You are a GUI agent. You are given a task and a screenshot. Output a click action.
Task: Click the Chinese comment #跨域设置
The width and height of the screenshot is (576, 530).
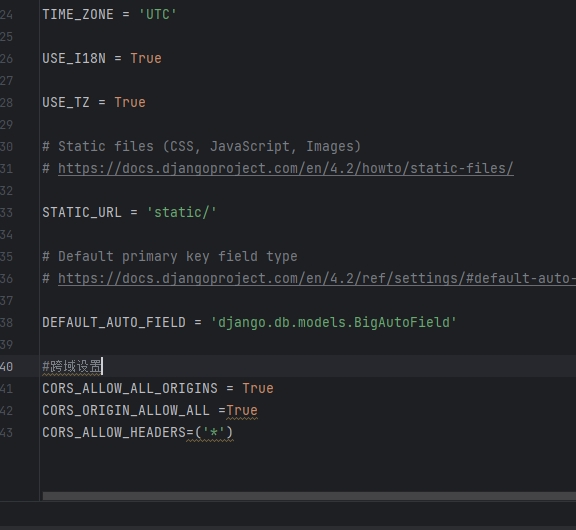pyautogui.click(x=72, y=367)
